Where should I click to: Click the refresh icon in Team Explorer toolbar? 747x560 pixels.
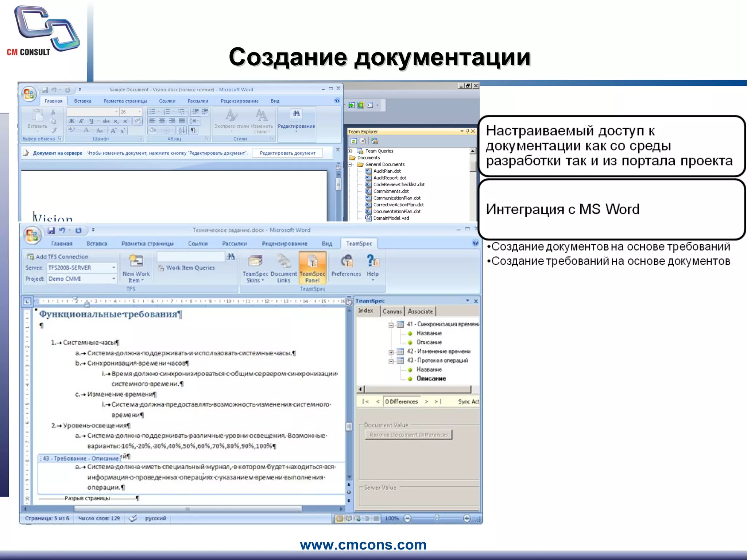(x=353, y=141)
